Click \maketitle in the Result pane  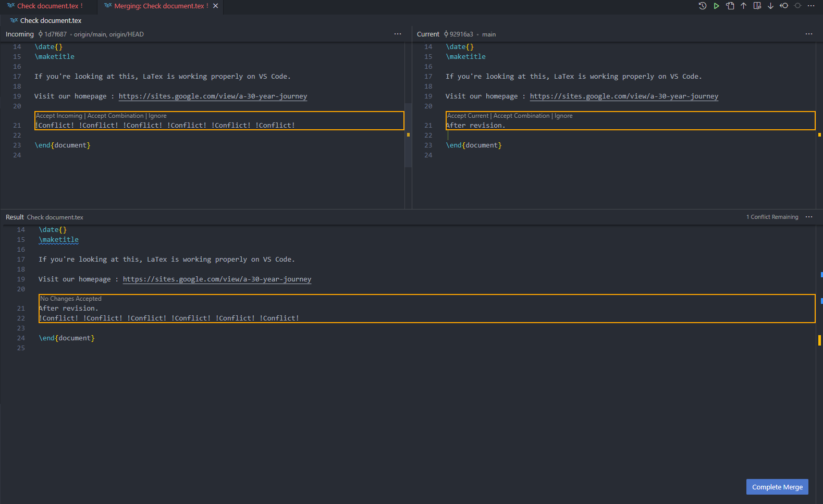(x=58, y=240)
